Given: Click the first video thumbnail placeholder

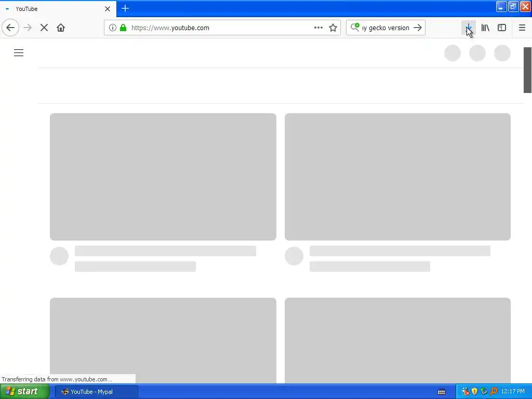Looking at the screenshot, I should point(163,177).
